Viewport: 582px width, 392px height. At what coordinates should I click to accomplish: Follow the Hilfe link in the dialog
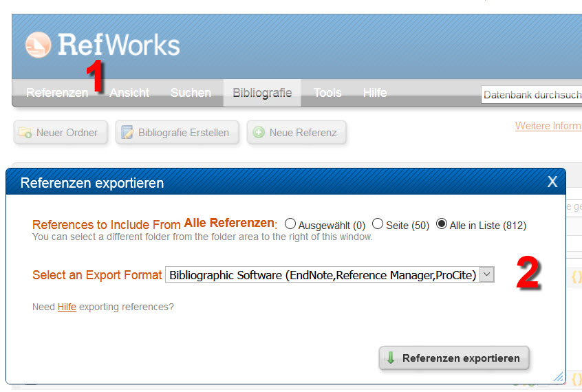point(67,307)
